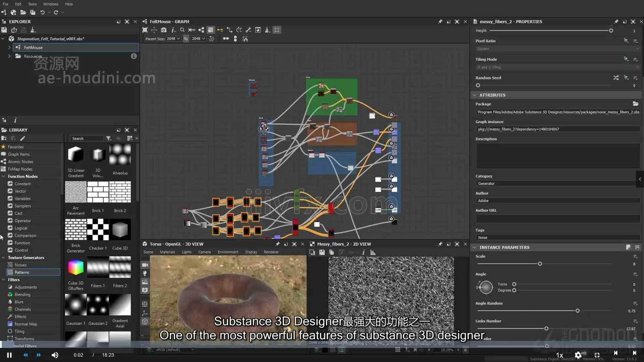Collapse the Filters library category

click(4, 280)
